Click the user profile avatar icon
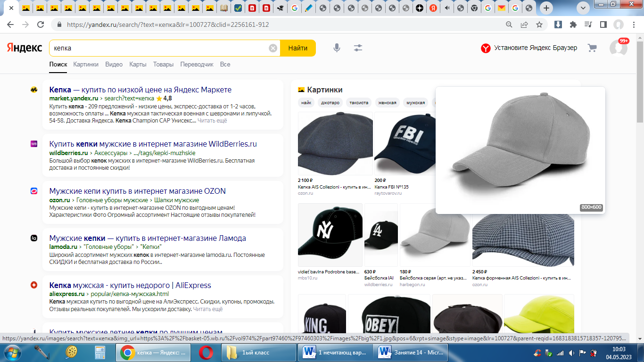This screenshot has height=362, width=644. [618, 48]
